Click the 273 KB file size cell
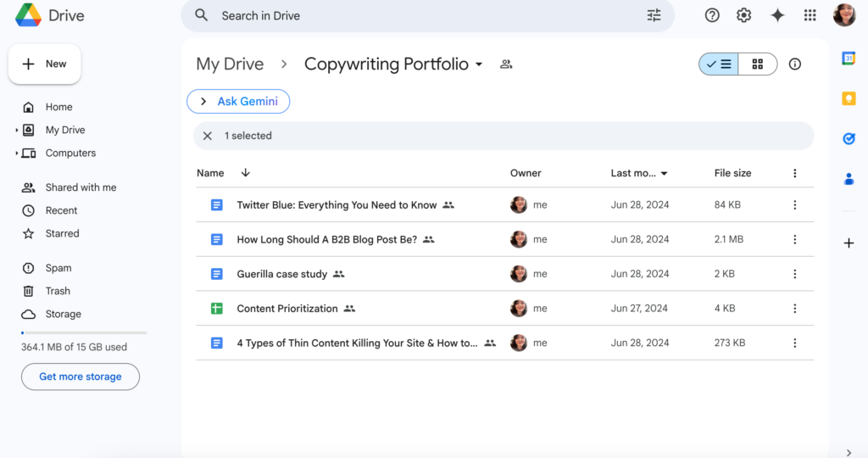 point(730,343)
